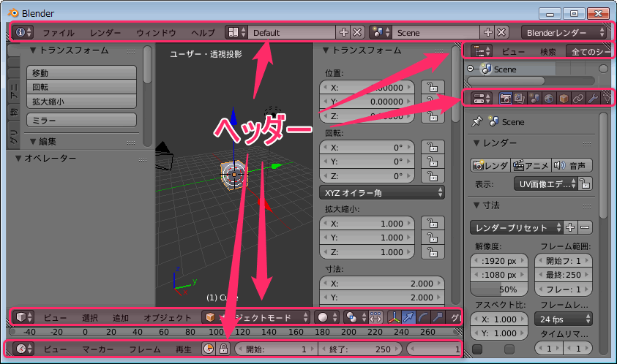Click the アニメ render animation button
The height and width of the screenshot is (364, 617).
pos(531,165)
